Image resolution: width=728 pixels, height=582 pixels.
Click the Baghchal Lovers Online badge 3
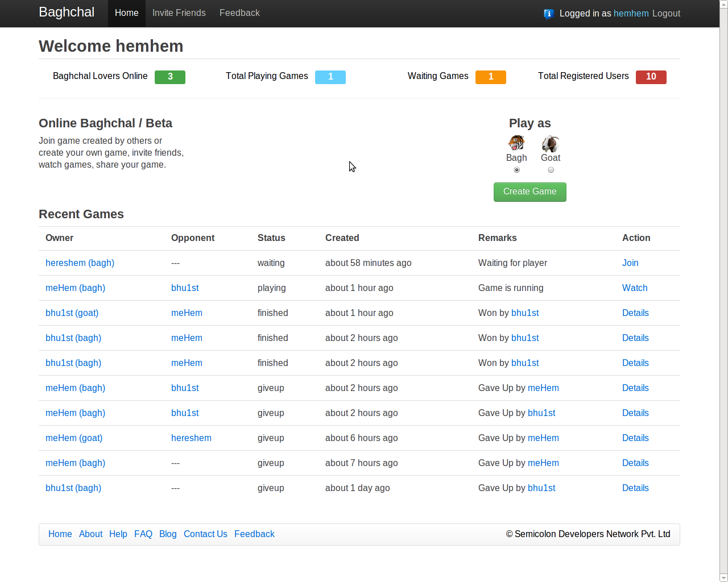[x=170, y=77]
